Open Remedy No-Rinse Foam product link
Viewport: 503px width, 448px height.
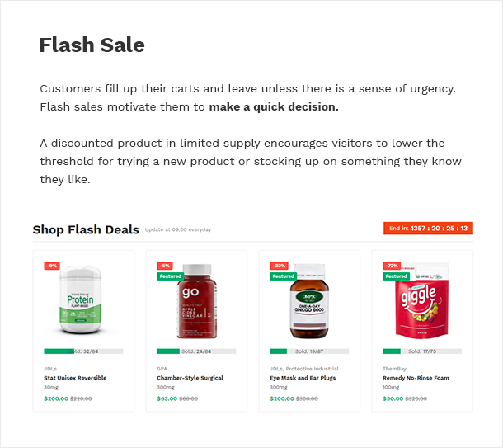tap(417, 378)
